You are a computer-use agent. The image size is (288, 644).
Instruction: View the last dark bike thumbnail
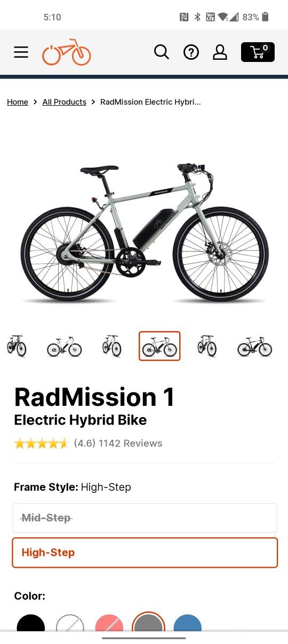[255, 346]
